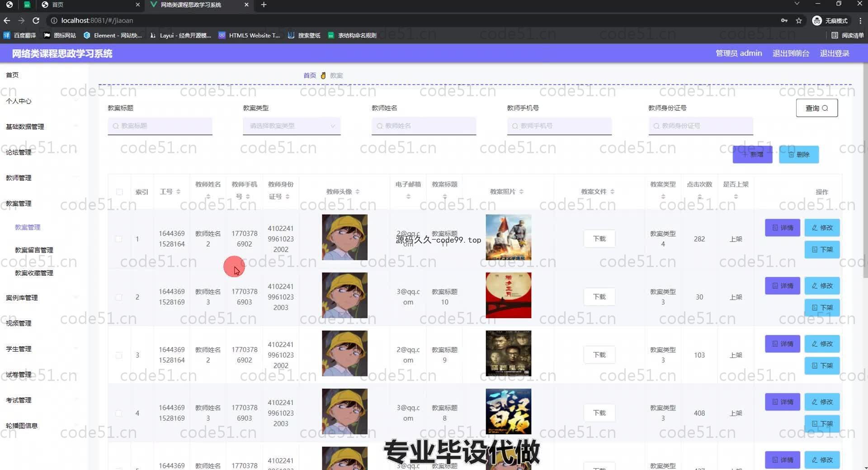Sort by 点击次数 column arrows
The height and width of the screenshot is (470, 868).
point(699,197)
